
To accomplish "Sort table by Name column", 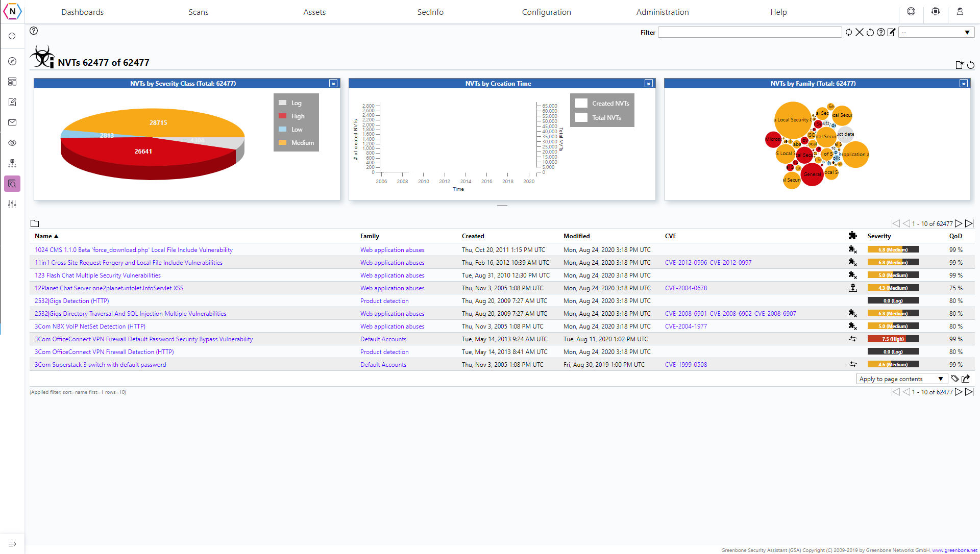I will click(46, 236).
